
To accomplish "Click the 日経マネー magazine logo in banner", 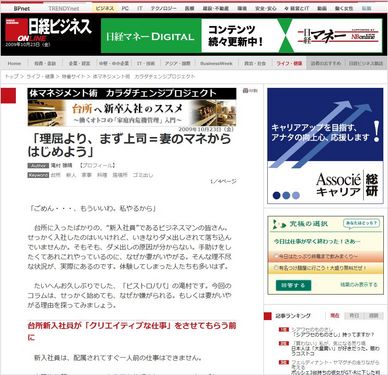I will (337, 36).
